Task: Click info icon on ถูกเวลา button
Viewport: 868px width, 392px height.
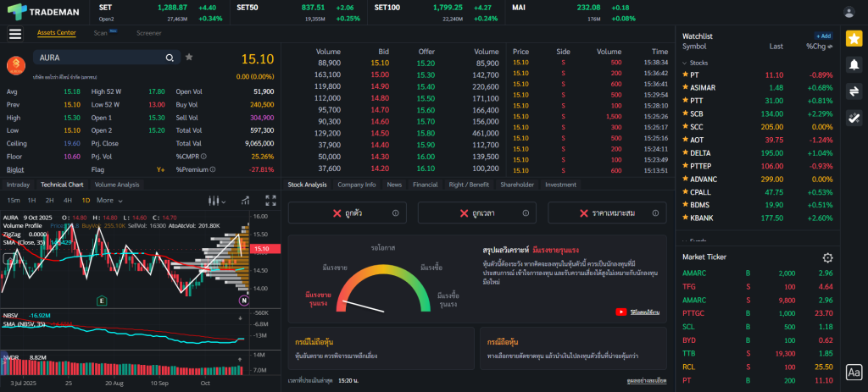Action: (x=526, y=213)
